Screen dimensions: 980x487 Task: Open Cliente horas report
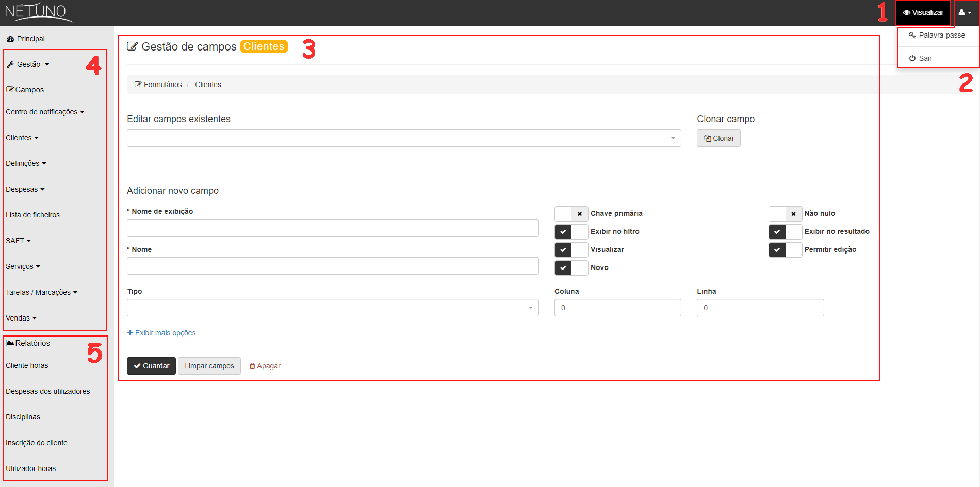(x=27, y=365)
